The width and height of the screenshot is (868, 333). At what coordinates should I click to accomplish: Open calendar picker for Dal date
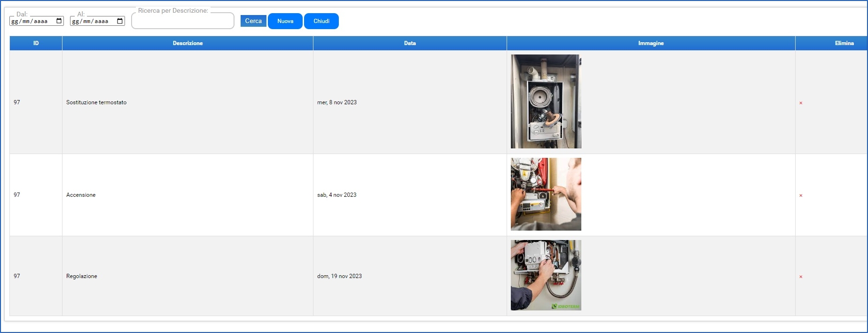[x=59, y=21]
